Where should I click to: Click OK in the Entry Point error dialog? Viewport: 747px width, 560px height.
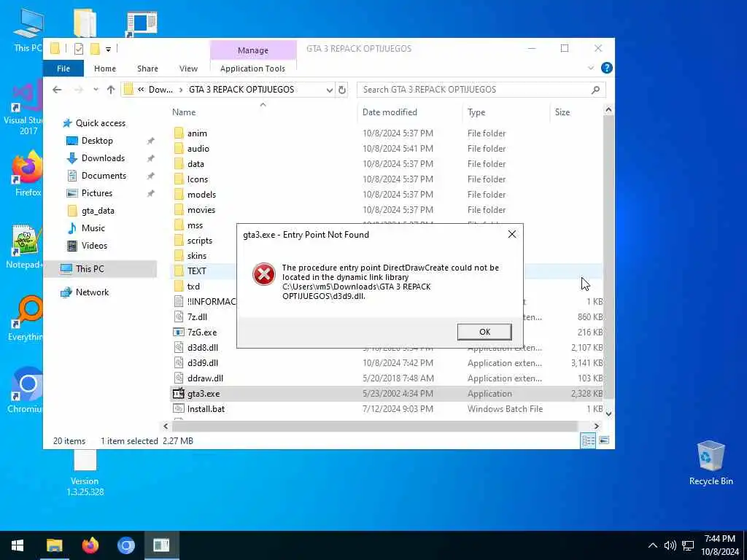point(484,332)
